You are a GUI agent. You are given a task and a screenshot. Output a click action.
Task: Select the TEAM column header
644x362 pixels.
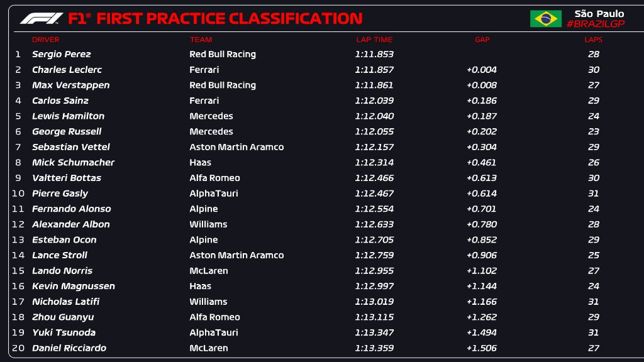tap(201, 40)
